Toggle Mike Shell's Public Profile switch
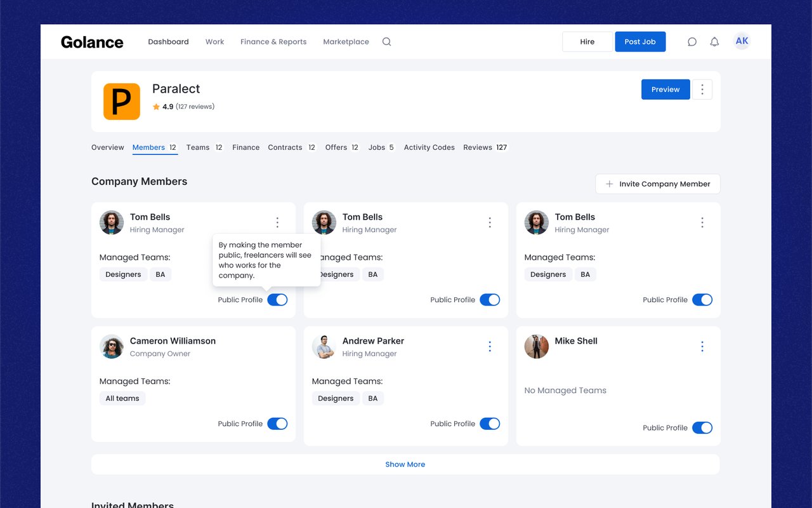This screenshot has width=812, height=508. pyautogui.click(x=702, y=428)
